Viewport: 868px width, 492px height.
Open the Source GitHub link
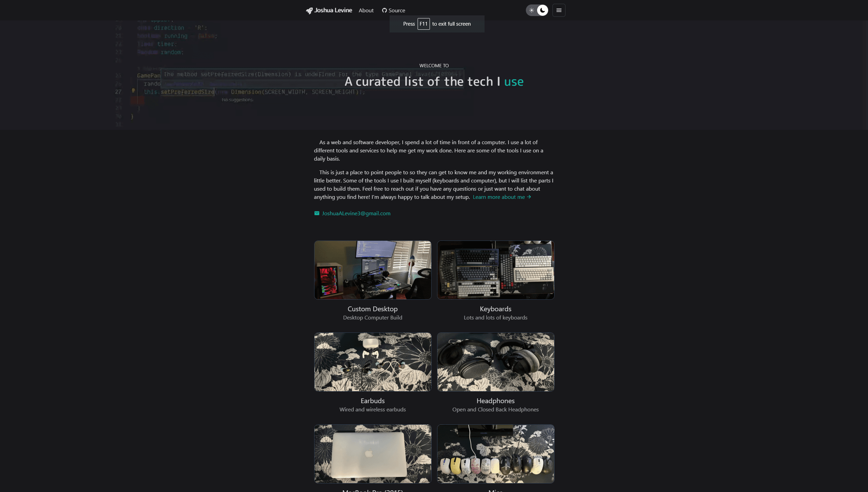[393, 11]
